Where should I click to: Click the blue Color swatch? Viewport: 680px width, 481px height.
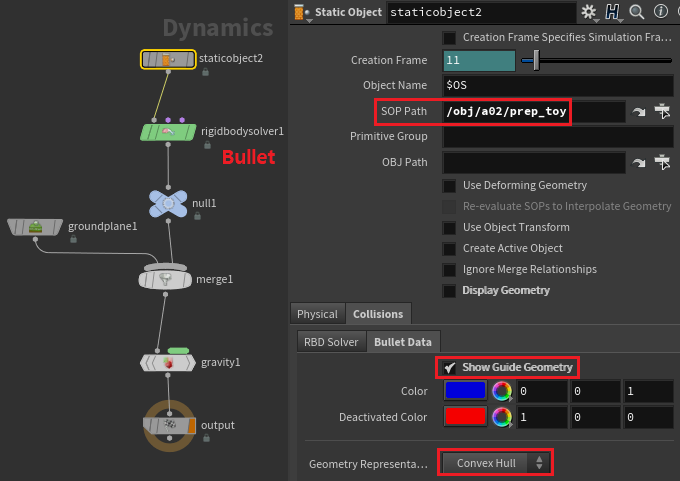(465, 391)
